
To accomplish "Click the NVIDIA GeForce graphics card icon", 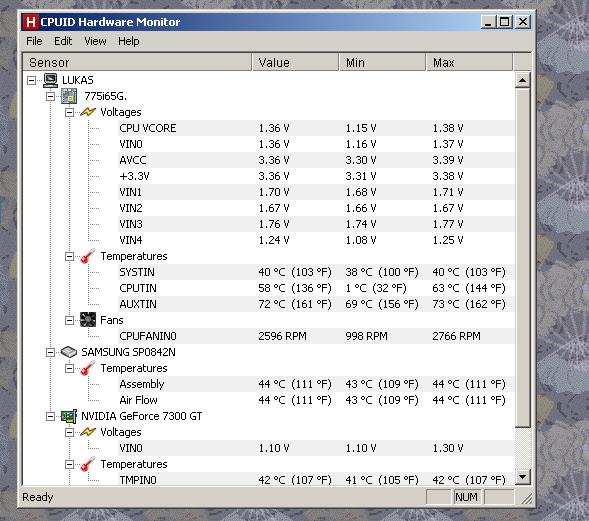I will 69,416.
